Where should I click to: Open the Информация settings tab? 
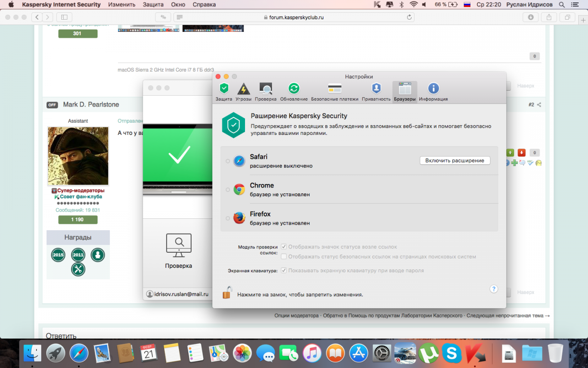coord(433,92)
